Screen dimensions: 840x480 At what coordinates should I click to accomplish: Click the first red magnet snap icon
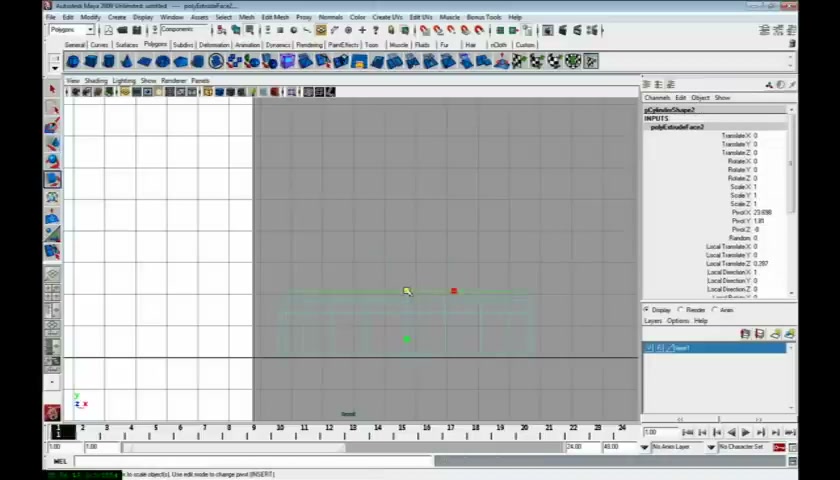[x=424, y=31]
